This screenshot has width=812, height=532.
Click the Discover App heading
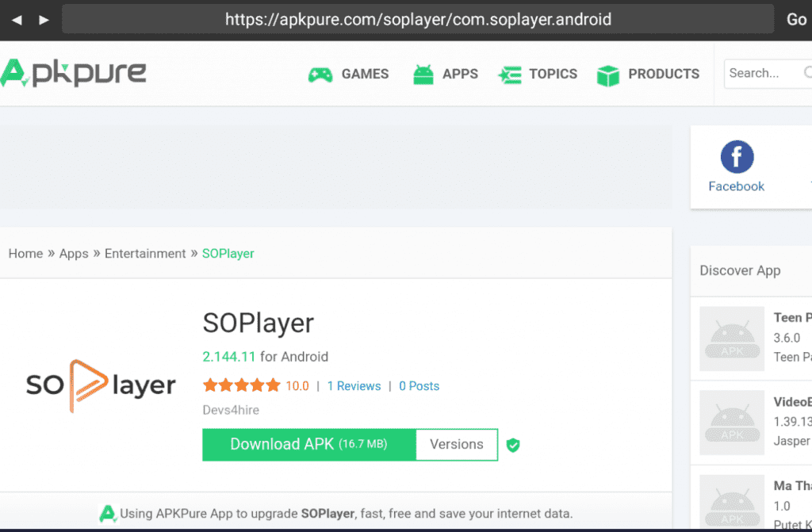[740, 270]
